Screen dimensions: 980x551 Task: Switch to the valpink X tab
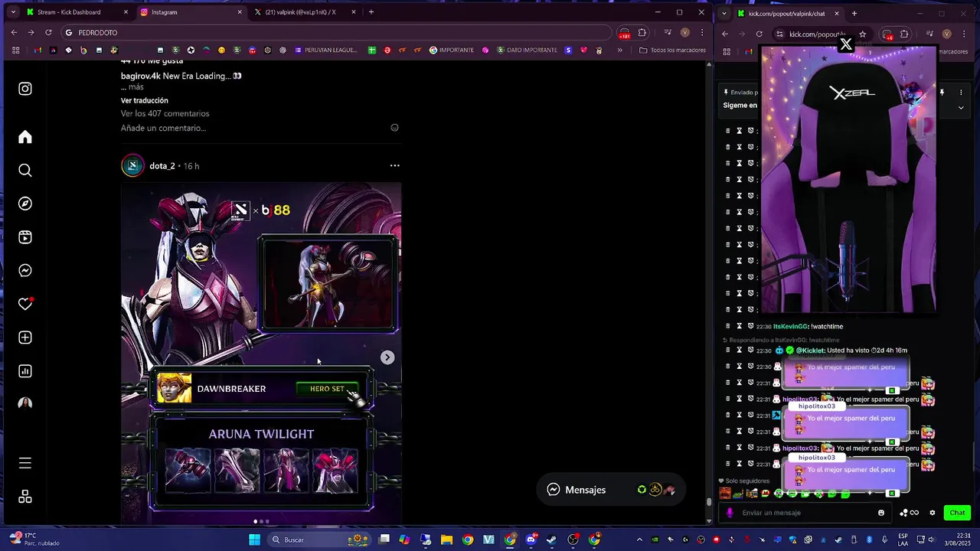pos(305,12)
